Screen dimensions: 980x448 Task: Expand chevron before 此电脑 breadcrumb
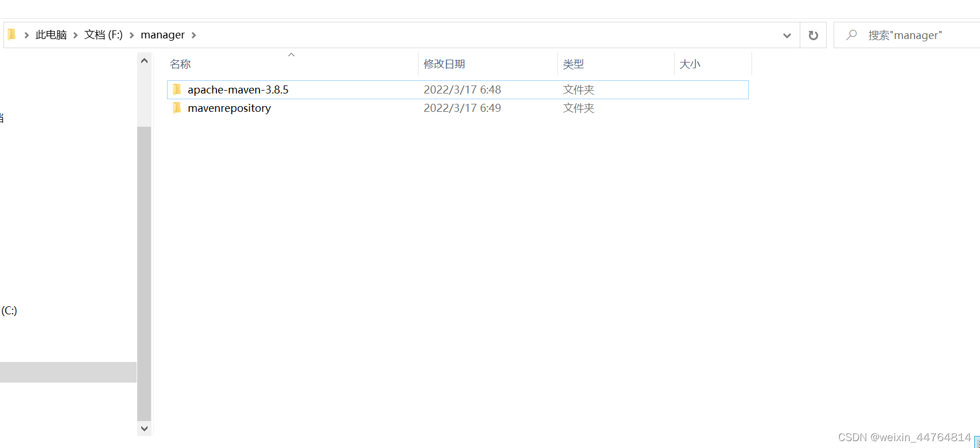point(26,35)
